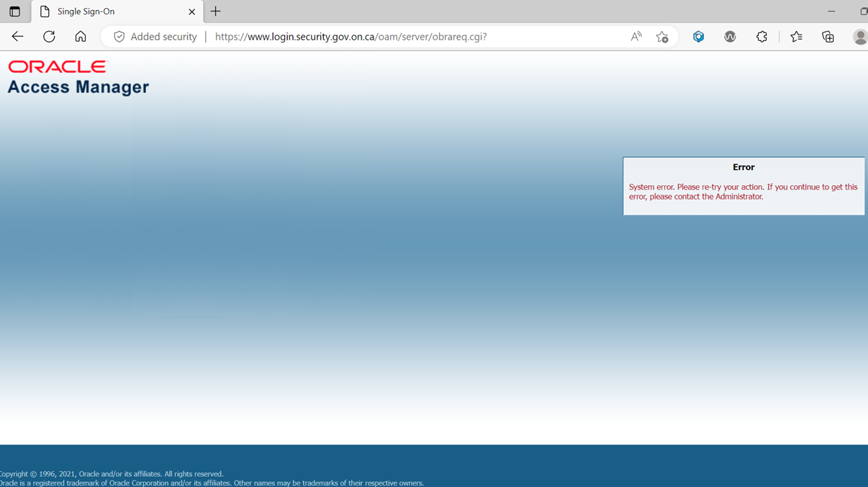
Task: Open the Collections panel
Action: (x=828, y=37)
